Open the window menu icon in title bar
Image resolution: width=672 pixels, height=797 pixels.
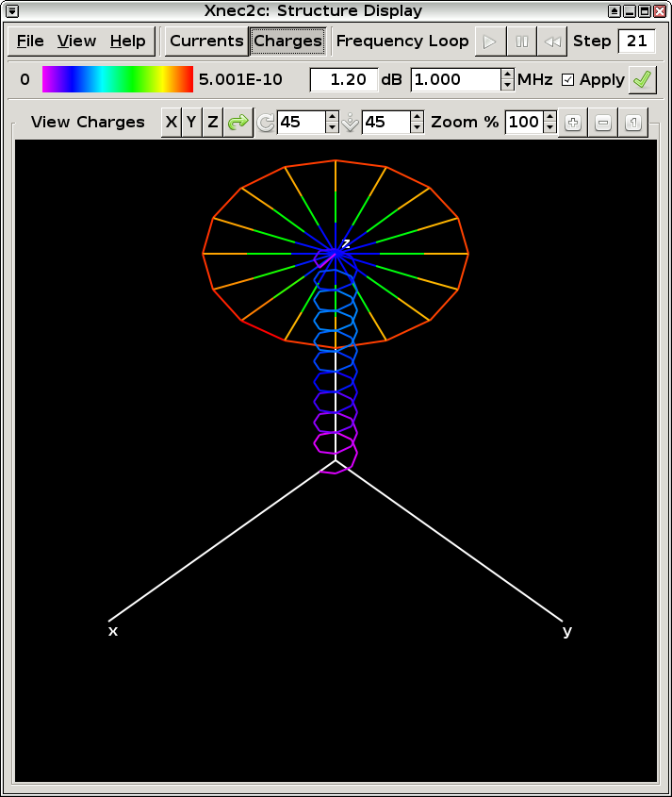12,10
